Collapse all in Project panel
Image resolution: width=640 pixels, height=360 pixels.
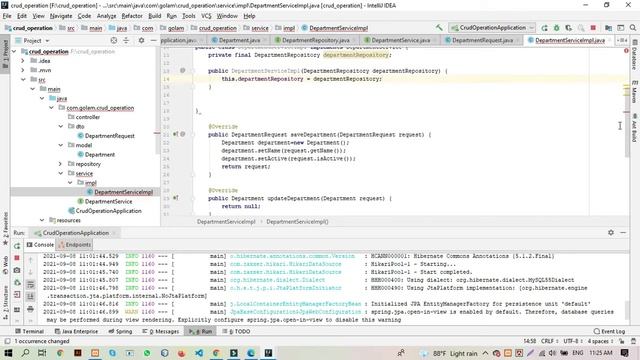[x=126, y=40]
